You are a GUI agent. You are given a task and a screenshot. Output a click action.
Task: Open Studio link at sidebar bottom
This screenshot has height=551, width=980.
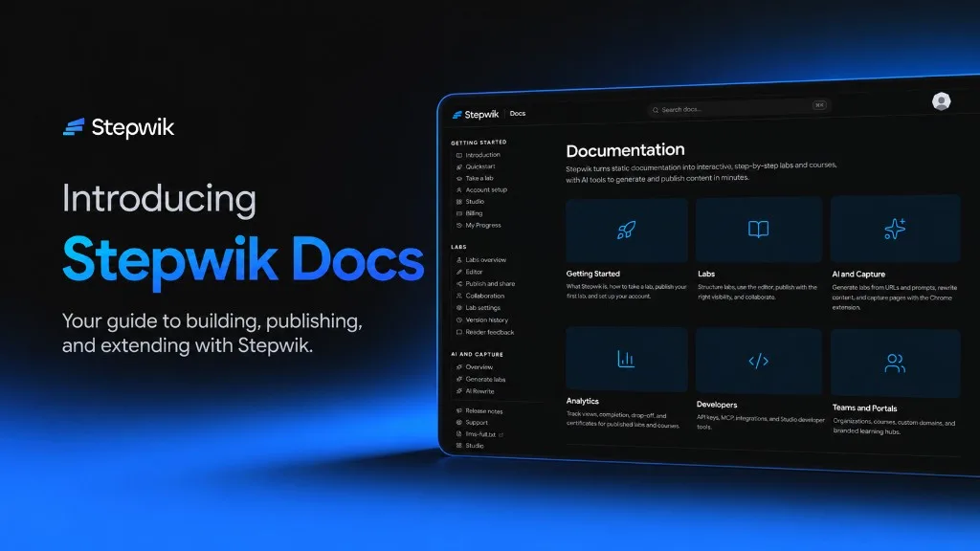(475, 446)
